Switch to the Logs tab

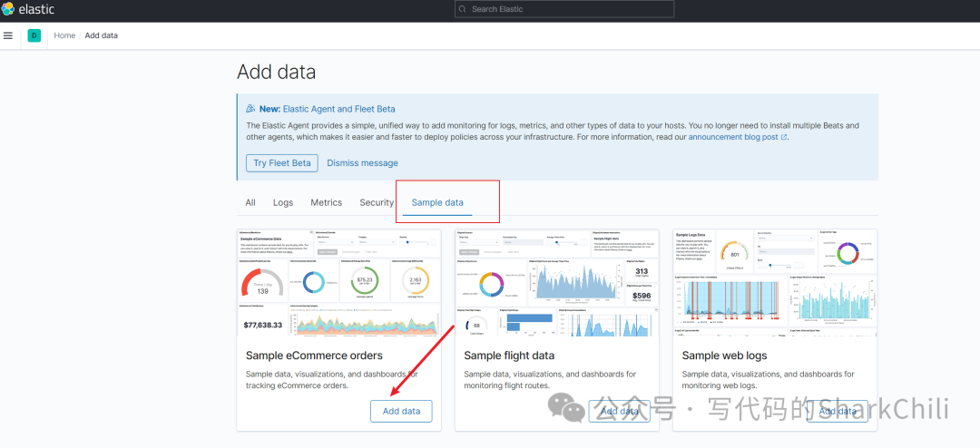click(x=283, y=202)
